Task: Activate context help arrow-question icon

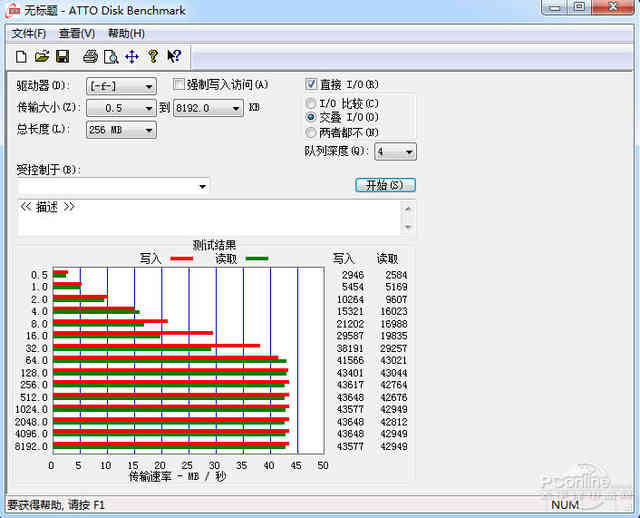Action: 174,56
